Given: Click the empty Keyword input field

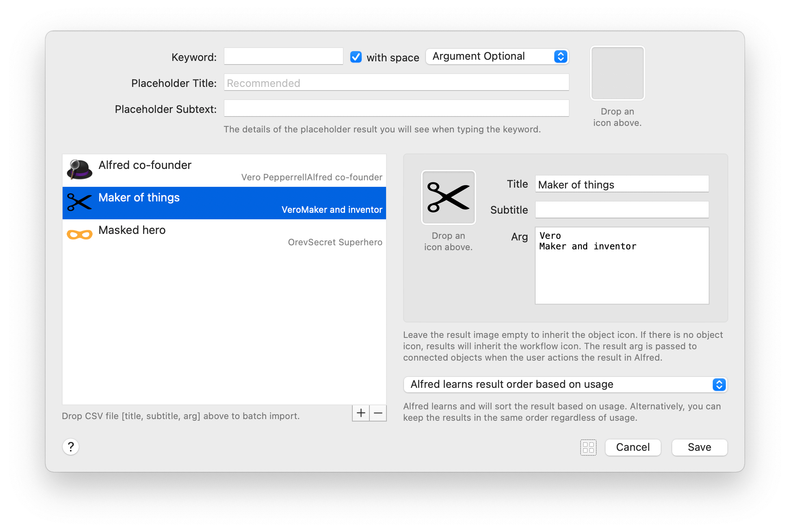Looking at the screenshot, I should coord(283,56).
